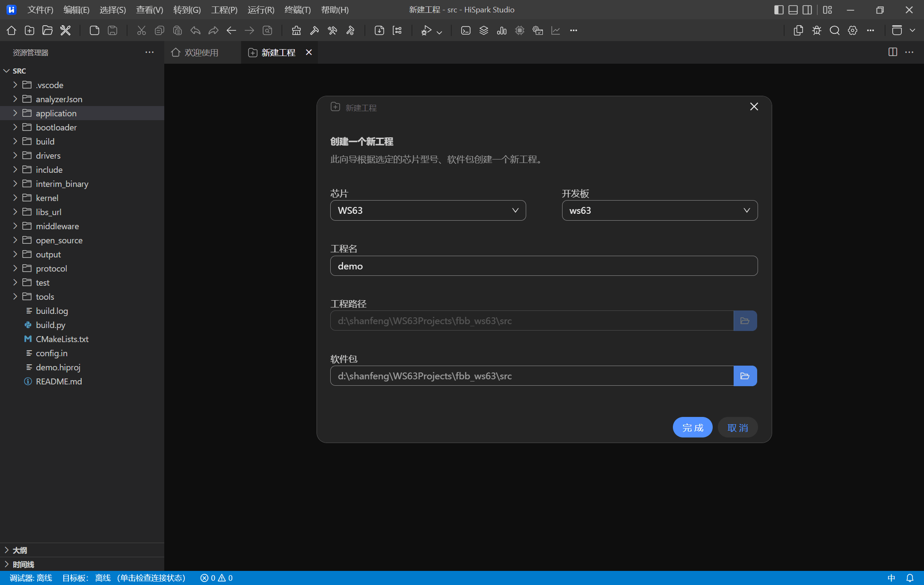Viewport: 924px width, 585px height.
Task: Expand the application folder in tree
Action: coord(56,113)
